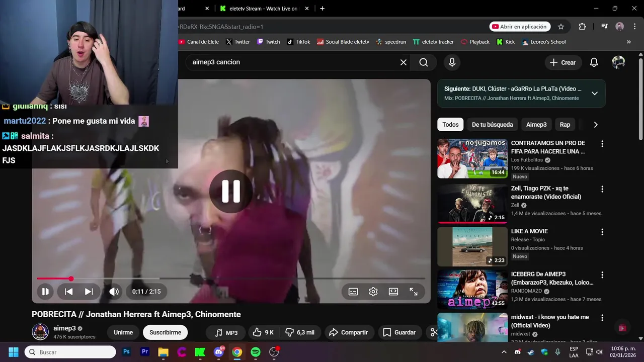Open the Twitch bookmark
The image size is (644, 362).
point(268,42)
